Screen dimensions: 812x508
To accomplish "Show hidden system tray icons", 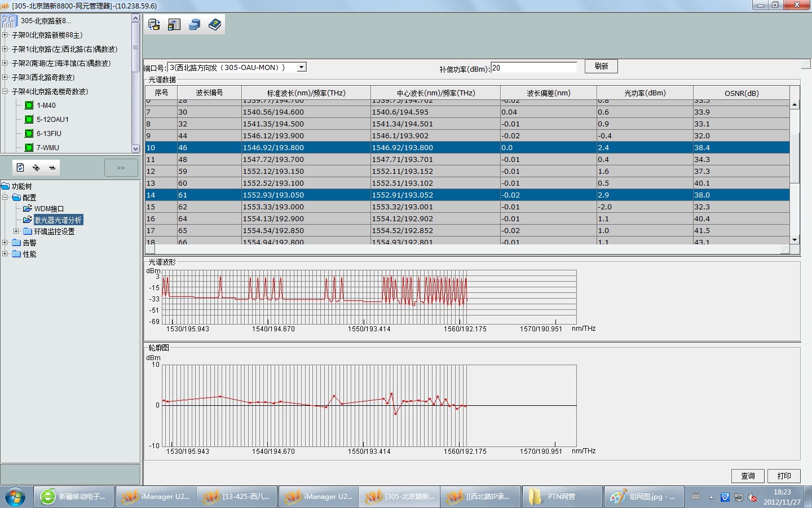I will [x=711, y=497].
